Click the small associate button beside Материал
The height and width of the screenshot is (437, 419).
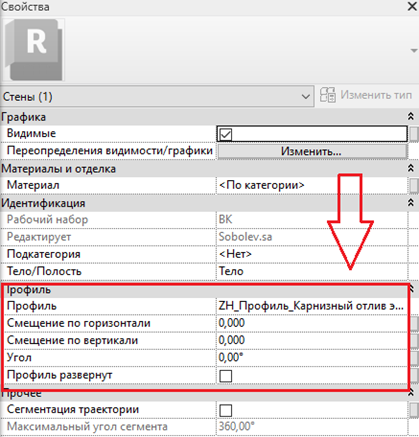(x=414, y=185)
